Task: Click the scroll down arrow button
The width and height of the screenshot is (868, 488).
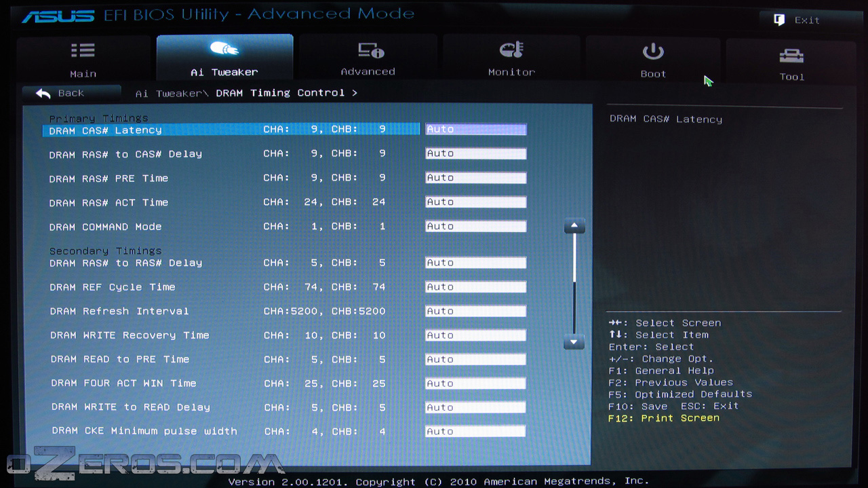Action: [x=574, y=342]
